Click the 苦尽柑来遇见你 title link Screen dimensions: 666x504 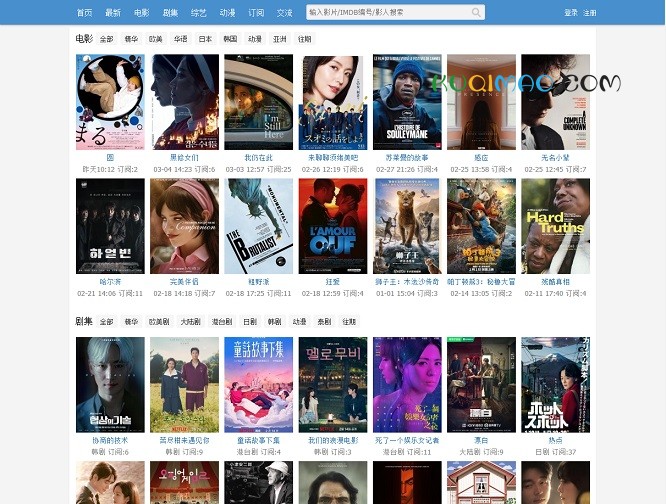point(184,440)
